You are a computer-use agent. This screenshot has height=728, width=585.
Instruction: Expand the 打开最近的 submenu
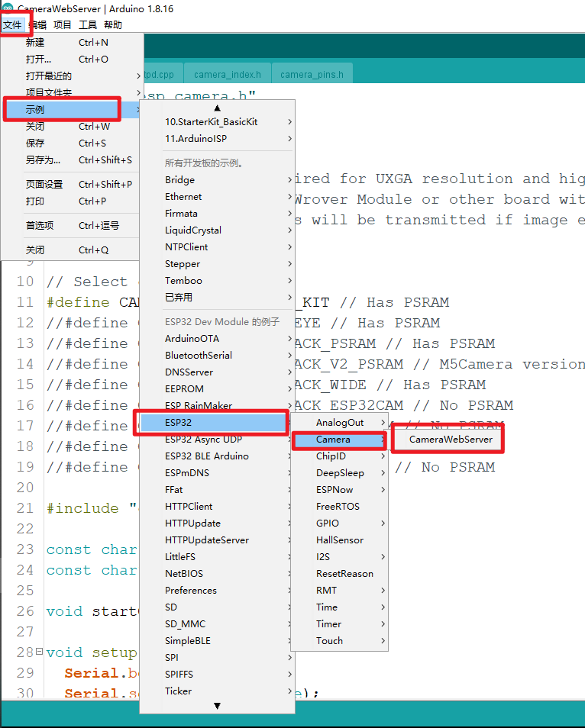click(x=71, y=76)
